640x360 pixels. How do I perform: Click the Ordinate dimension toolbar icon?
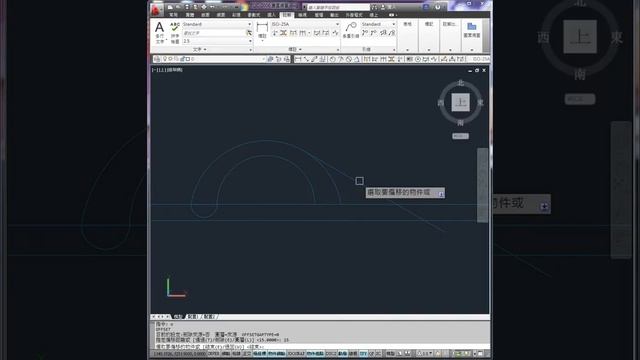tap(322, 59)
